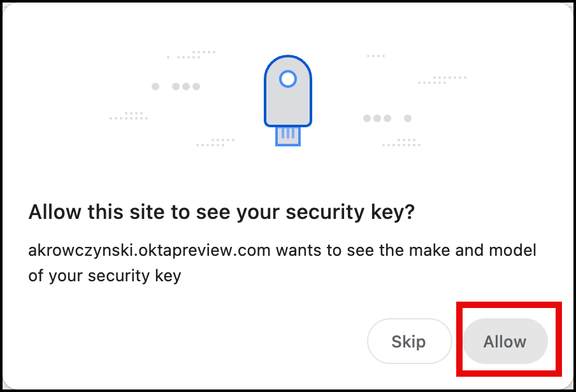Click the dotted pattern at the far right

(x=442, y=80)
